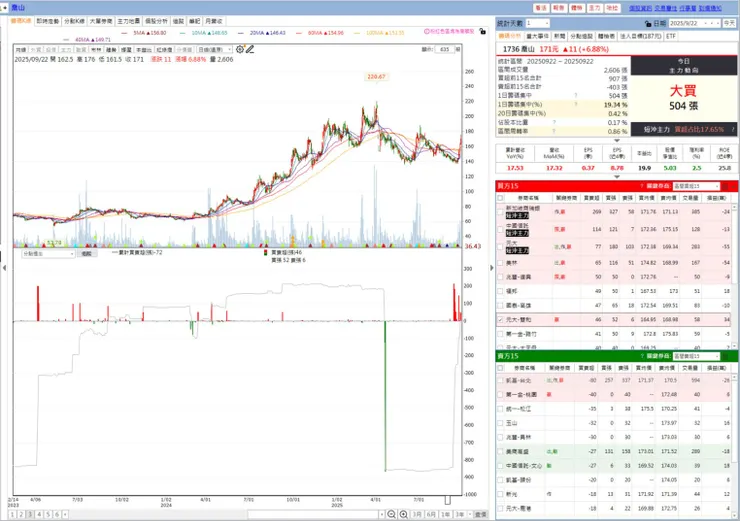Click the horizontal chart scroll bar

313,514
